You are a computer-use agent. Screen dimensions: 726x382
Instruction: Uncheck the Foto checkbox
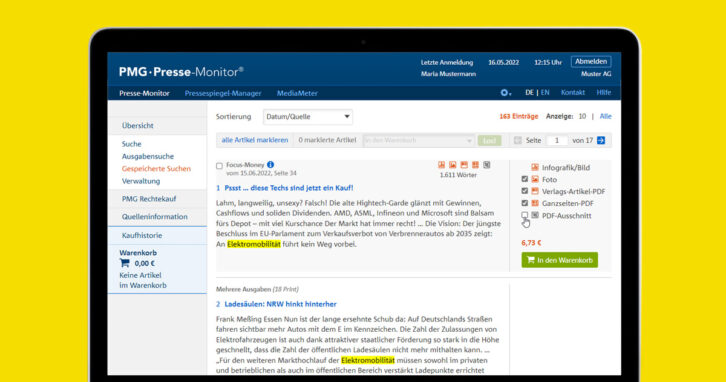click(525, 179)
